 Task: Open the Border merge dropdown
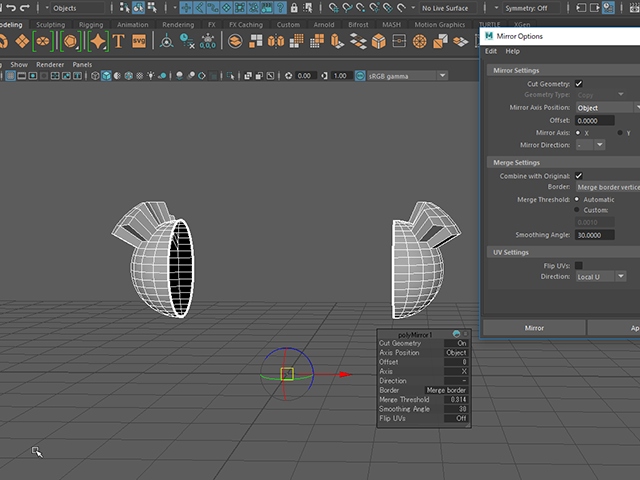(x=608, y=187)
